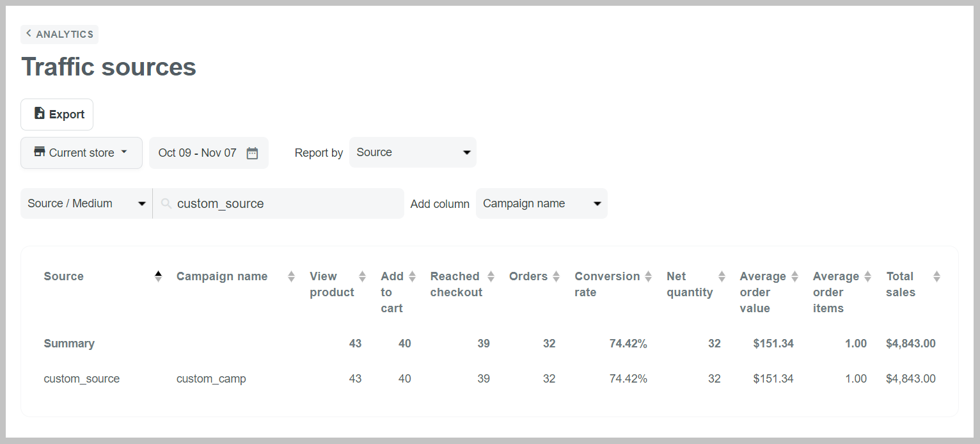This screenshot has width=980, height=444.
Task: Click the Source column header
Action: pyautogui.click(x=63, y=276)
